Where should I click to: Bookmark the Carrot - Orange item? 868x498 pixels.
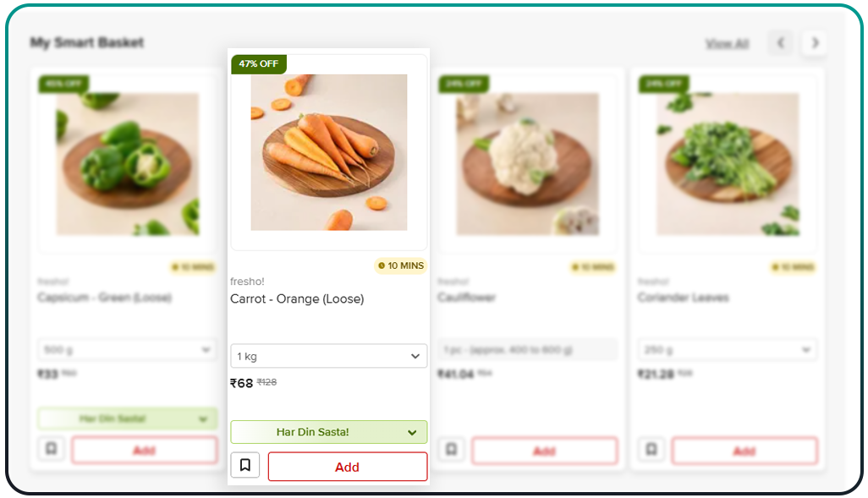click(x=244, y=465)
